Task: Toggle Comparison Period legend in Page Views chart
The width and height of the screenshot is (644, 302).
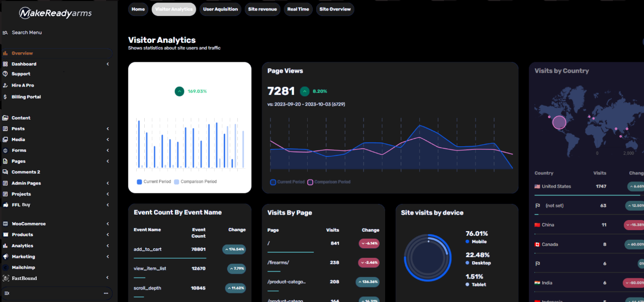Action: click(x=310, y=182)
